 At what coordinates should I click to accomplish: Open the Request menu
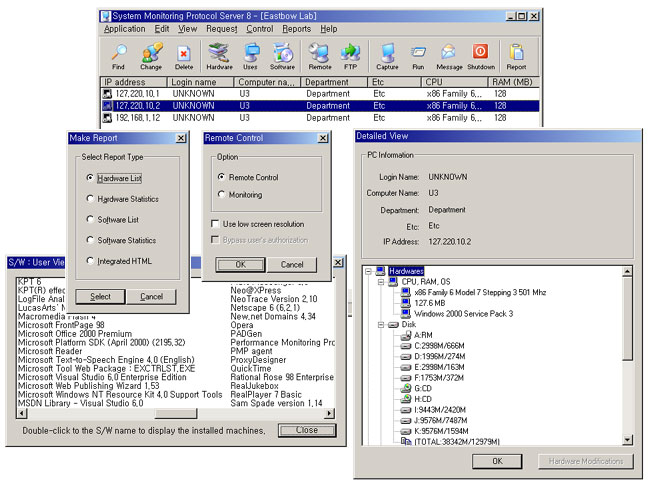(222, 29)
